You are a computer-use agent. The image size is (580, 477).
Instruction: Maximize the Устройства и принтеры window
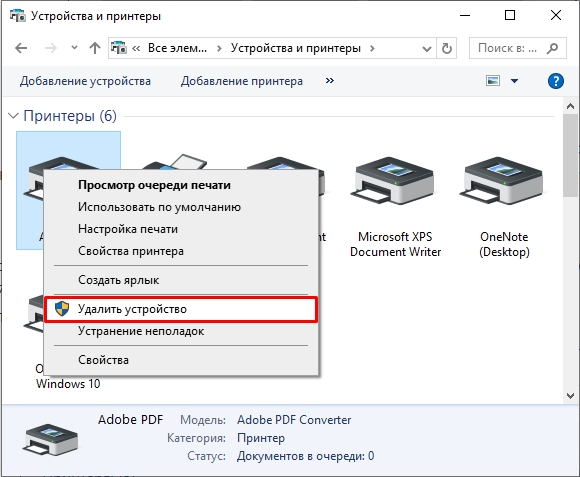pos(510,16)
